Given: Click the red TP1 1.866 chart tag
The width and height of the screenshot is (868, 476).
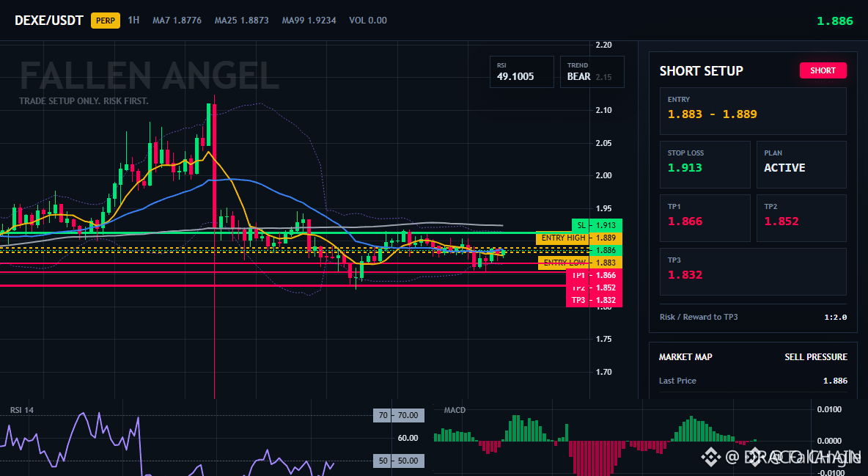Looking at the screenshot, I should coord(595,275).
